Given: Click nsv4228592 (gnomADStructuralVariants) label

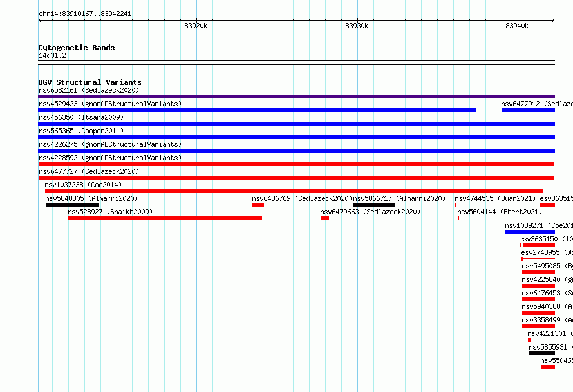Looking at the screenshot, I should point(110,158).
